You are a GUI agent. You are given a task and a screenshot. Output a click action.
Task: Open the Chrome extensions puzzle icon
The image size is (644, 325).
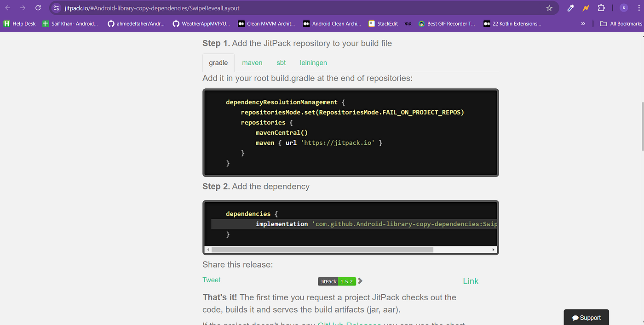601,8
